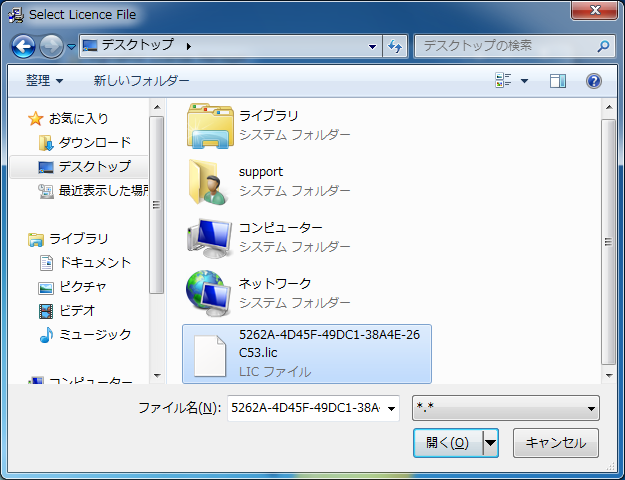Select デスクトップ in the sidebar
This screenshot has width=625, height=480.
pos(94,166)
